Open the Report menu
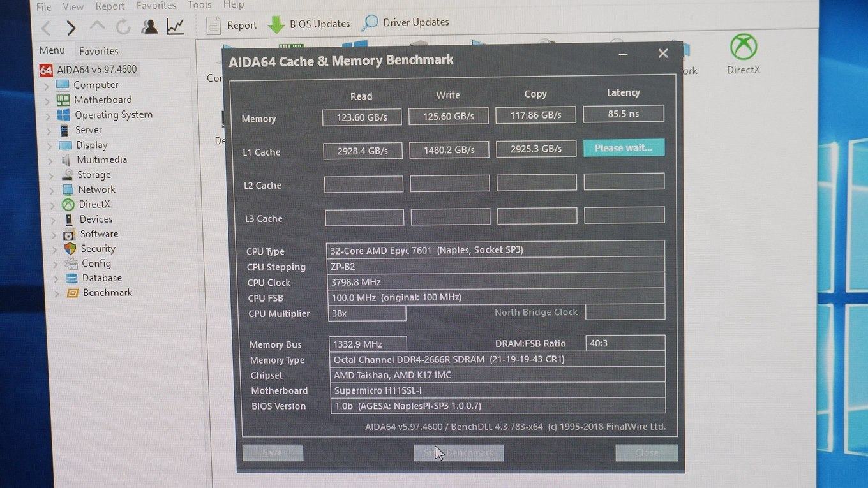 pyautogui.click(x=110, y=6)
